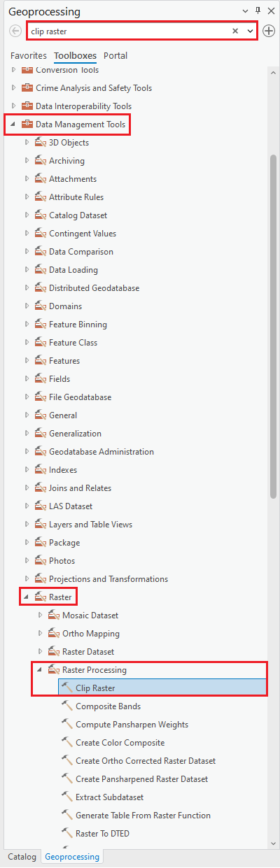Click the Clip Raster hammer icon

tap(67, 688)
